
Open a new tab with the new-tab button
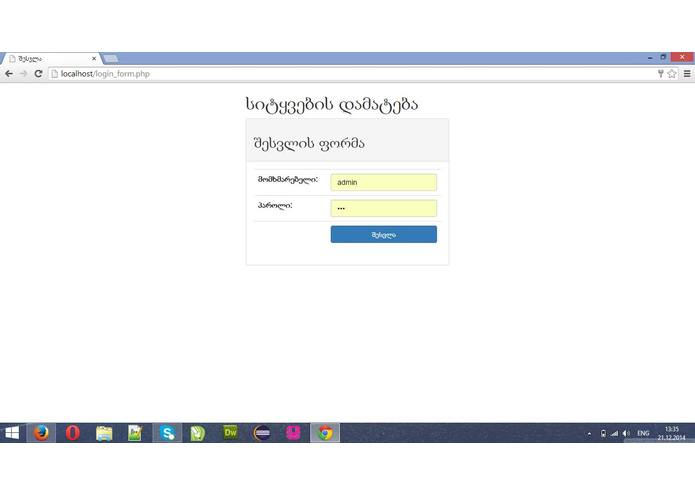coord(110,58)
